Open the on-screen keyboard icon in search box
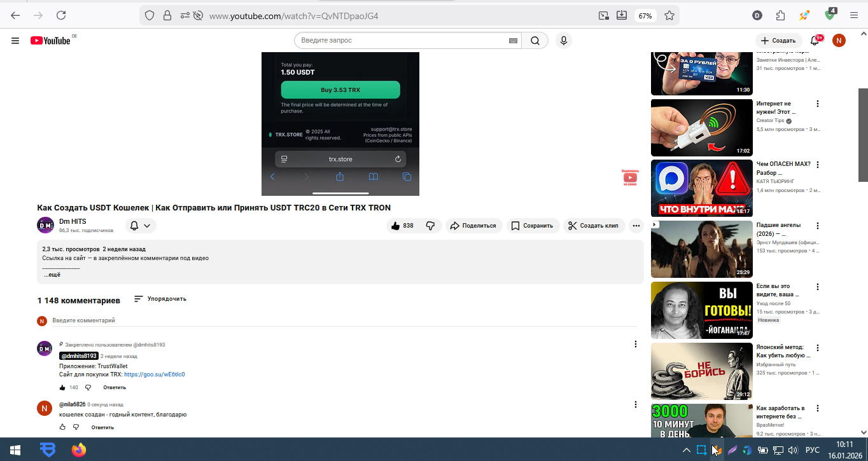This screenshot has width=868, height=461. click(x=514, y=41)
